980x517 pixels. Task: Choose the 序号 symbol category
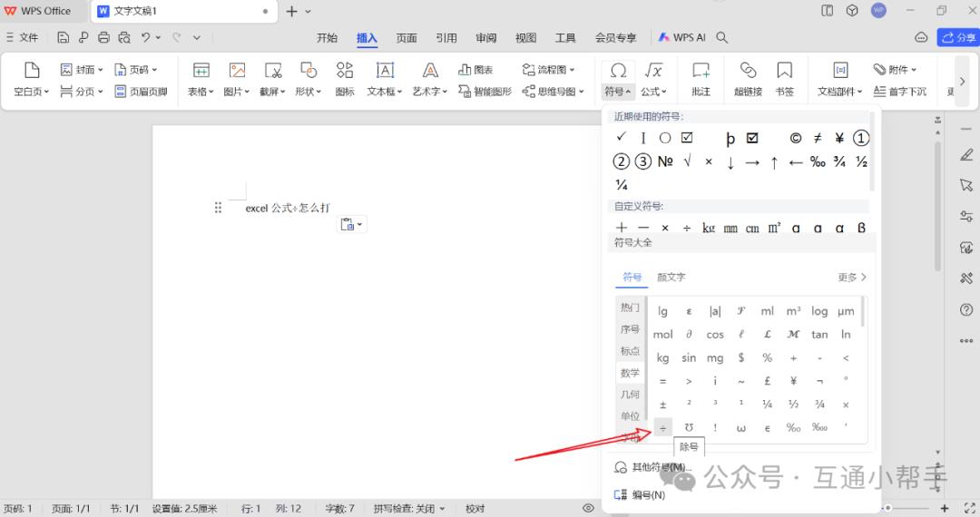630,329
